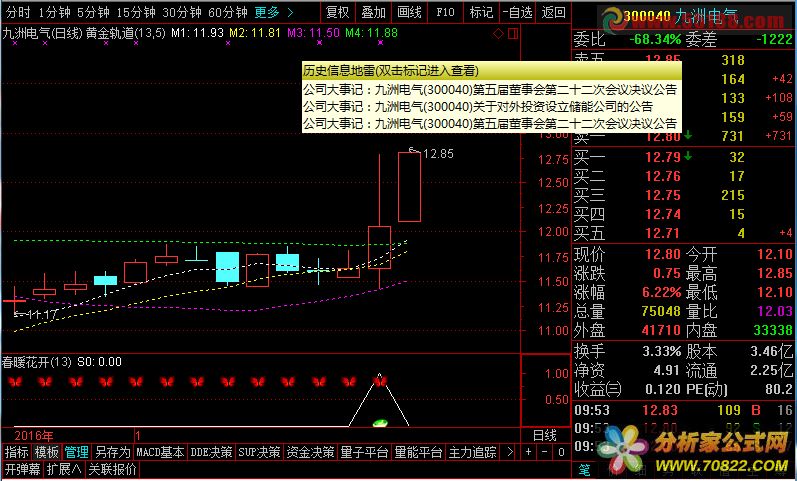Click the last purple x information marker
797x481 pixels.
click(381, 43)
